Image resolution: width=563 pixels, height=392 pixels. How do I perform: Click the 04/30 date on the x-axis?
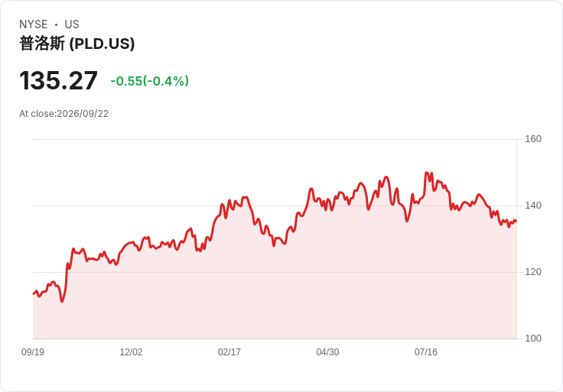coord(327,352)
